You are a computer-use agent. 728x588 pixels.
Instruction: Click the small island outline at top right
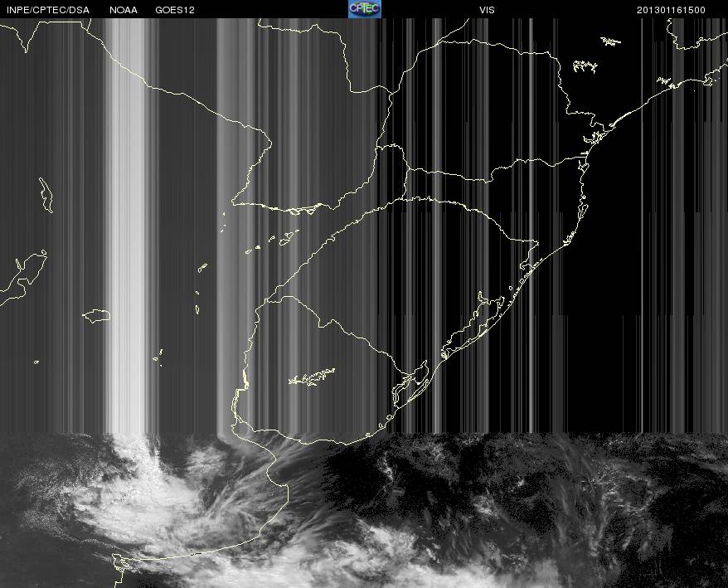(611, 41)
